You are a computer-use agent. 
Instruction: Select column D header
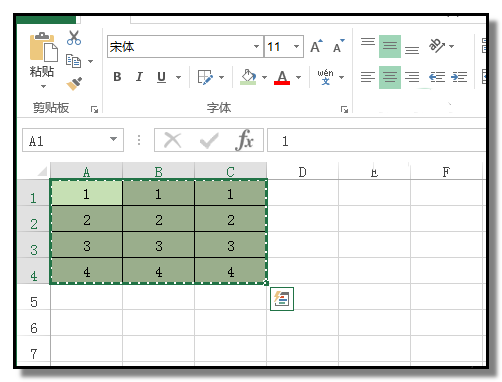302,171
